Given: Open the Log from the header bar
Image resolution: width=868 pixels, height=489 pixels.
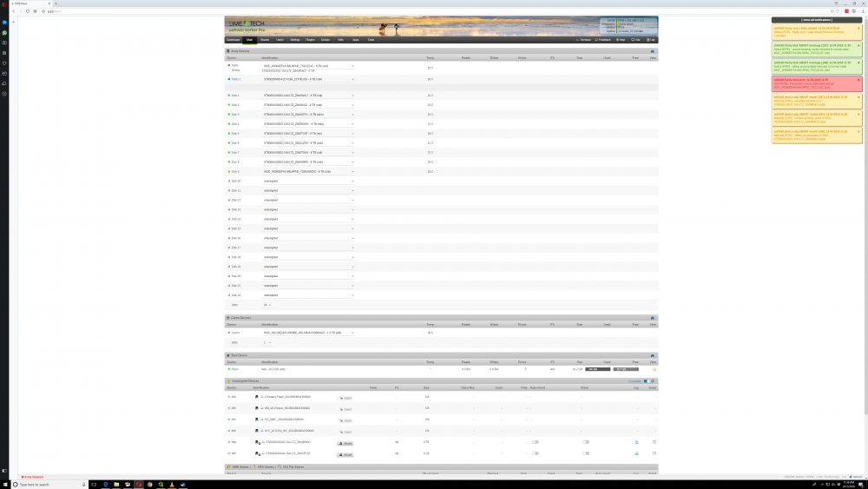Looking at the screenshot, I should (650, 40).
